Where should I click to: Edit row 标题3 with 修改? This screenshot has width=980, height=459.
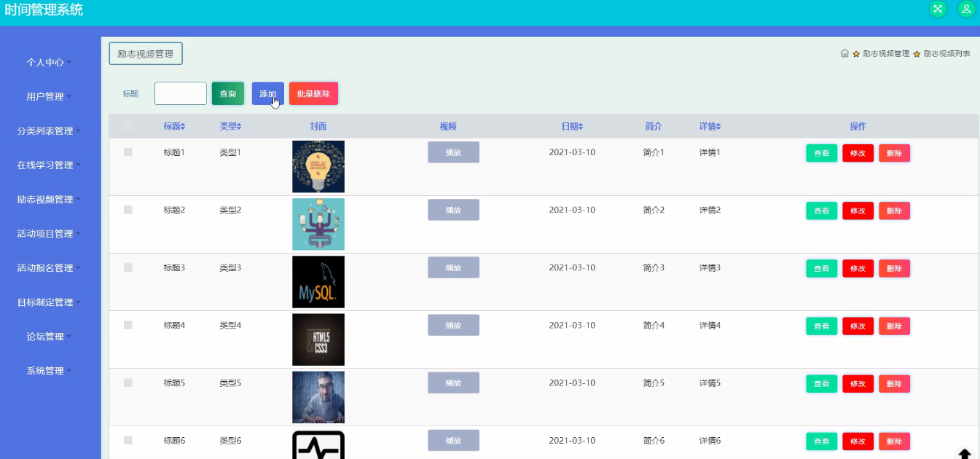858,268
